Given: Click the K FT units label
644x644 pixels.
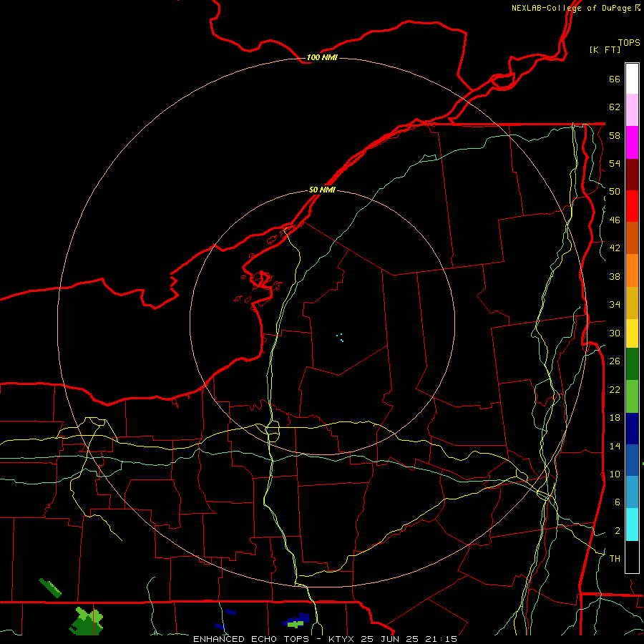Looking at the screenshot, I should coord(605,50).
